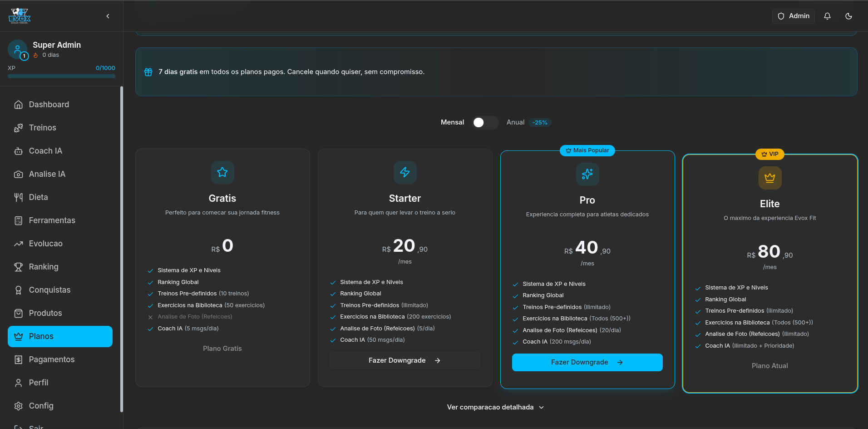Click the Mais Popular badge
Screen dimensions: 868x429
pyautogui.click(x=587, y=150)
